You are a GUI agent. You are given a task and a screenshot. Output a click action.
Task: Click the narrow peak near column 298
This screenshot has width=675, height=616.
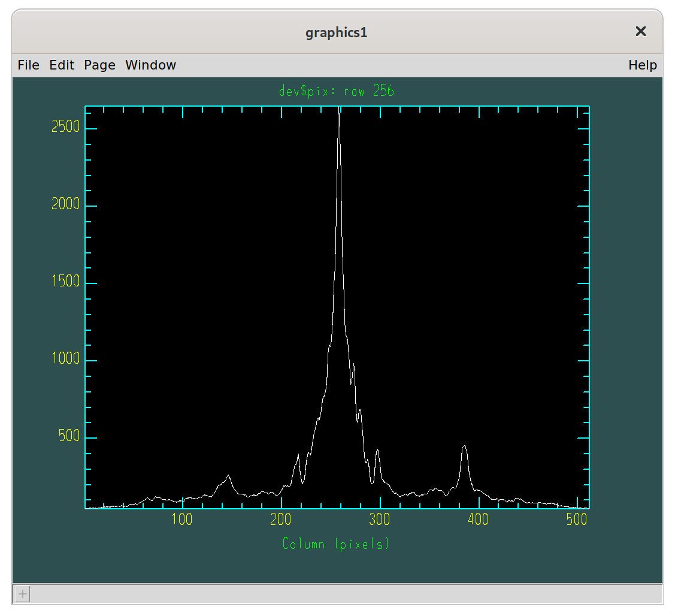pyautogui.click(x=377, y=450)
